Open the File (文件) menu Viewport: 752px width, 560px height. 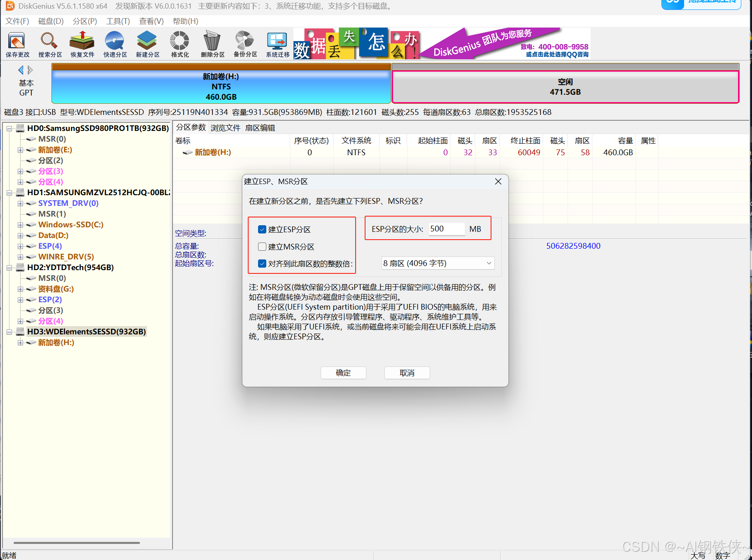(x=17, y=21)
